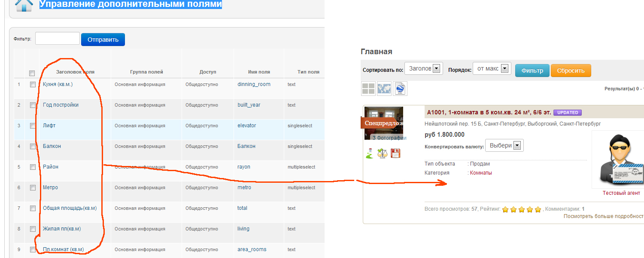Viewport: 644px width, 258px height.
Task: Open the map view icon
Action: pyautogui.click(x=384, y=89)
